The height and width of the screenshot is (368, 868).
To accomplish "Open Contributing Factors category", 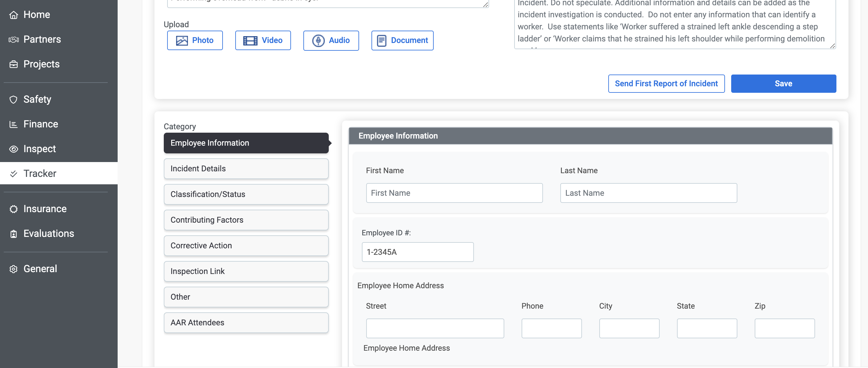I will pyautogui.click(x=246, y=220).
